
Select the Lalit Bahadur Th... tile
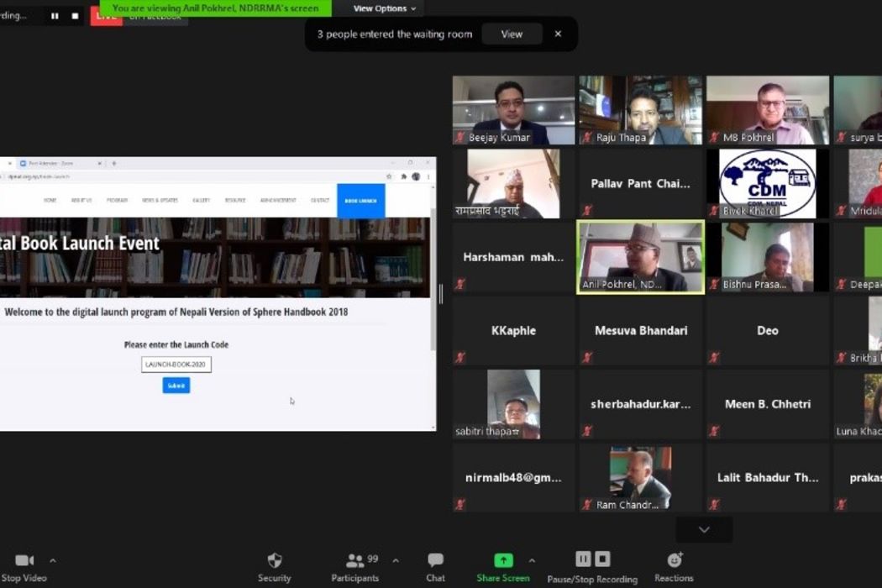pos(768,478)
